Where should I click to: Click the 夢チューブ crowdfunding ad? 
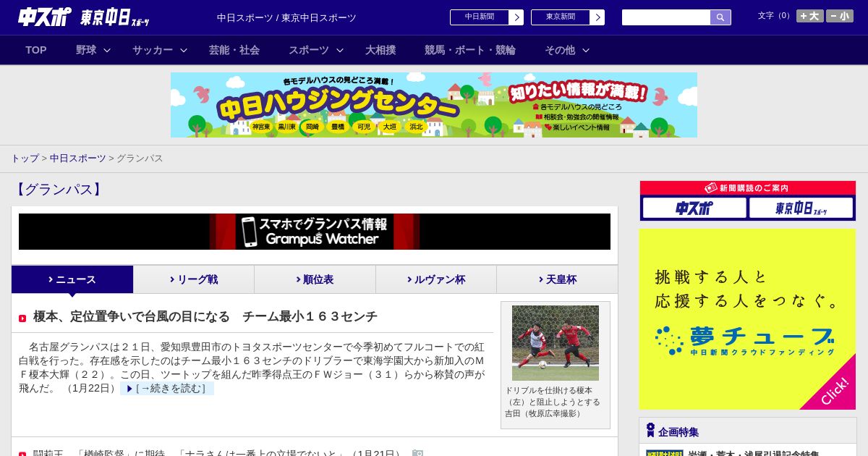[x=747, y=319]
